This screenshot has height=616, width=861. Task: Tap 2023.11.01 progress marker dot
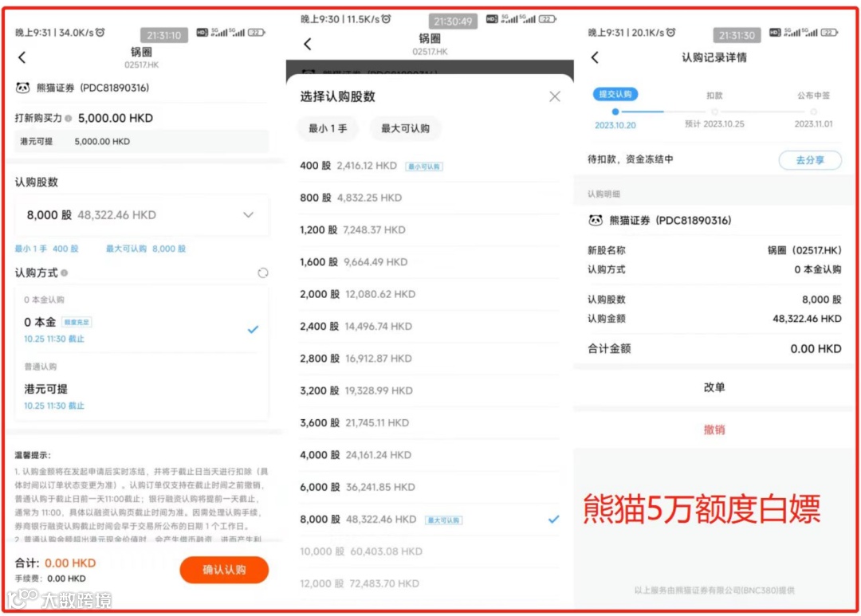tap(813, 112)
